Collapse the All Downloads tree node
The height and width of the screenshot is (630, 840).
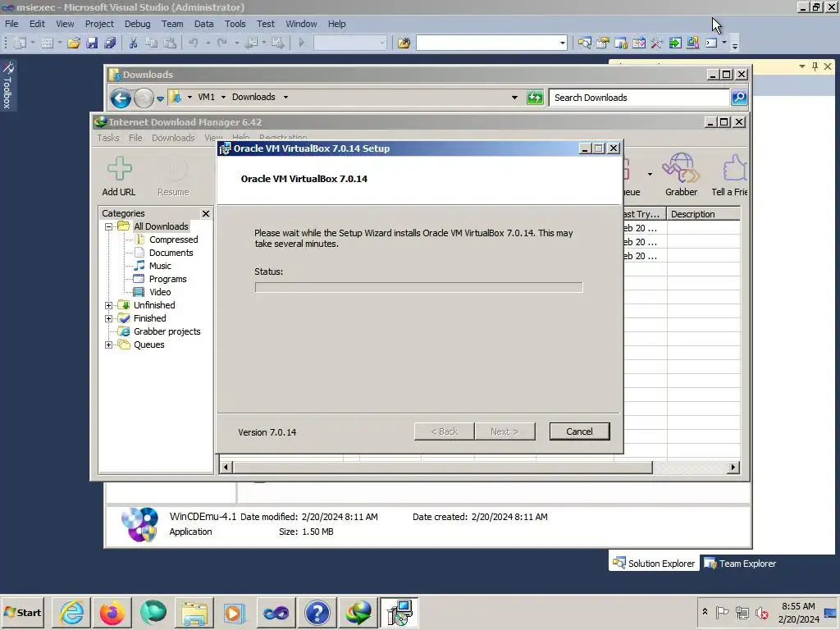point(109,226)
